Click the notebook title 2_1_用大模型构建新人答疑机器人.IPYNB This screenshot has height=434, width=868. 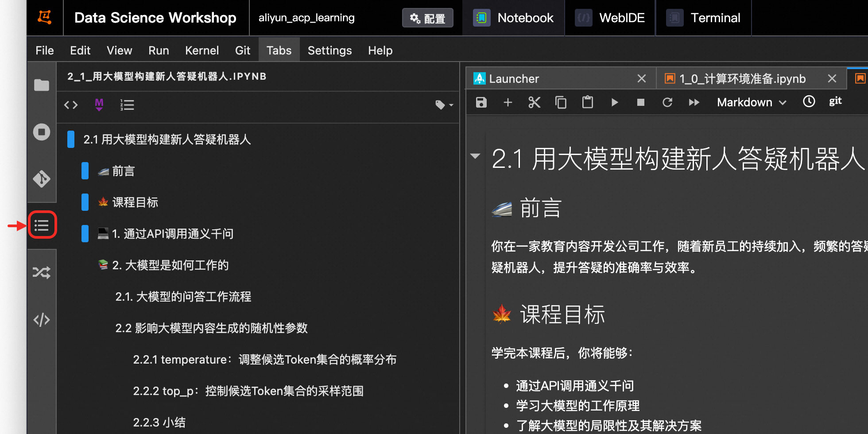(x=167, y=76)
